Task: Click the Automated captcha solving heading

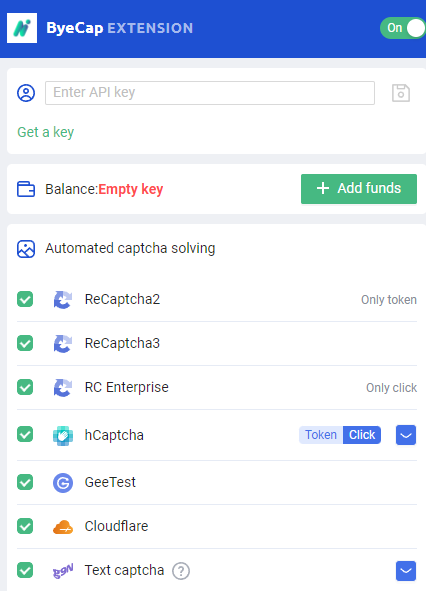Action: click(x=130, y=249)
